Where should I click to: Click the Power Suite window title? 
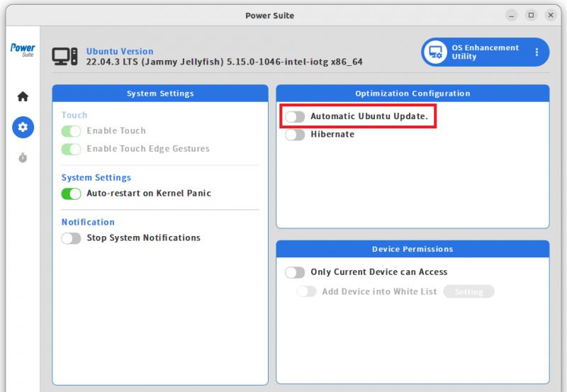(x=269, y=16)
